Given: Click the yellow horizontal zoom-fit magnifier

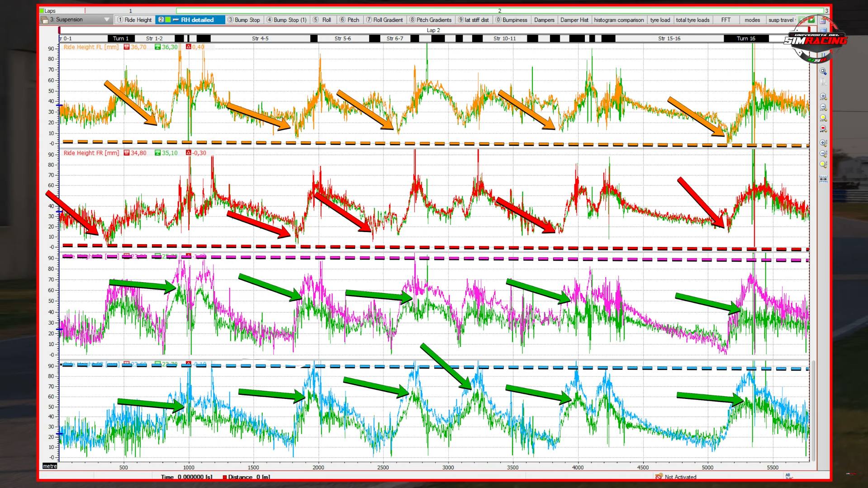Looking at the screenshot, I should [823, 118].
